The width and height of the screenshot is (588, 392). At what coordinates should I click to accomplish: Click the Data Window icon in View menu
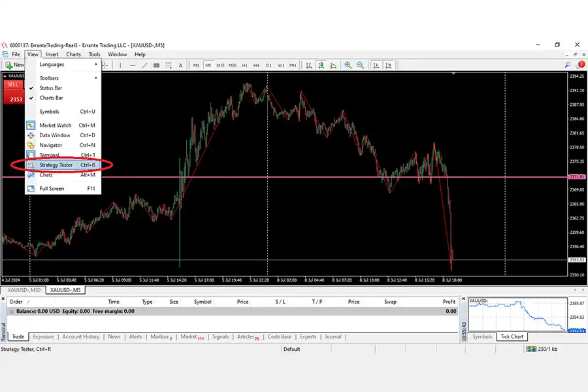pyautogui.click(x=31, y=135)
